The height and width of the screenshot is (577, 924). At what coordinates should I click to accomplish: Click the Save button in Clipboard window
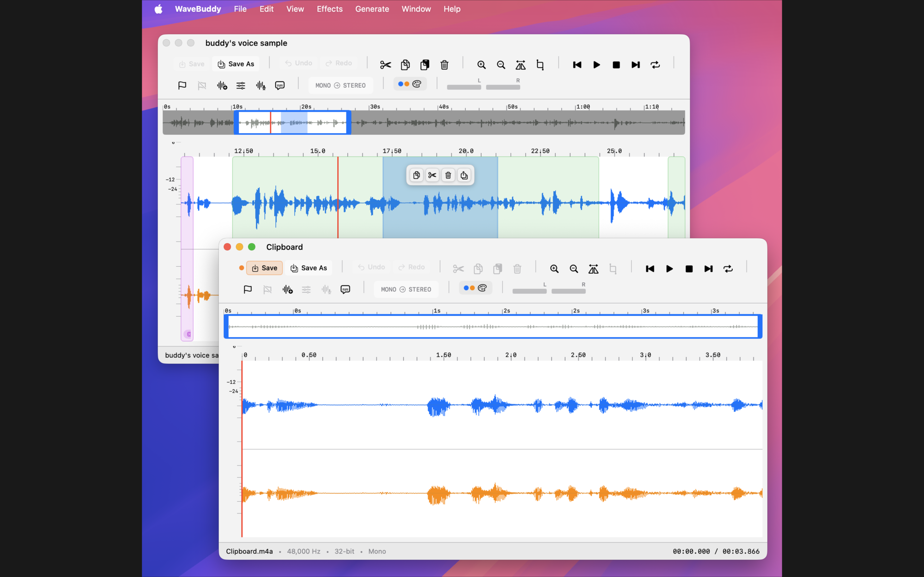point(264,268)
